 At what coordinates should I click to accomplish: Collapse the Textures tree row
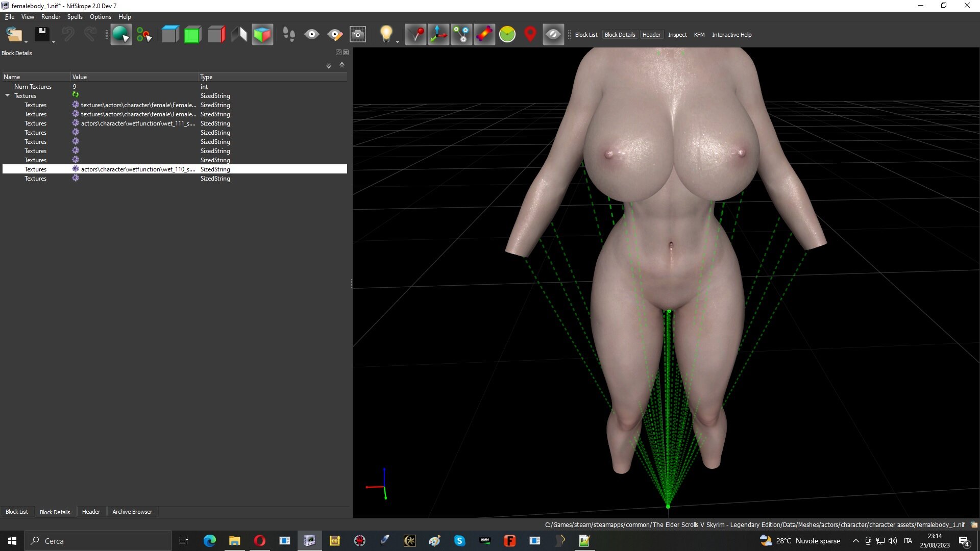coord(8,95)
